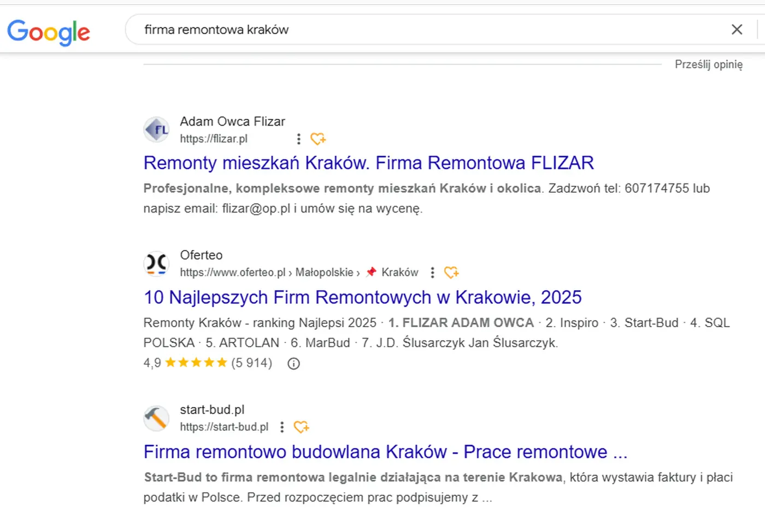This screenshot has height=532, width=765.
Task: Click the Oferteo site name
Action: pos(201,255)
